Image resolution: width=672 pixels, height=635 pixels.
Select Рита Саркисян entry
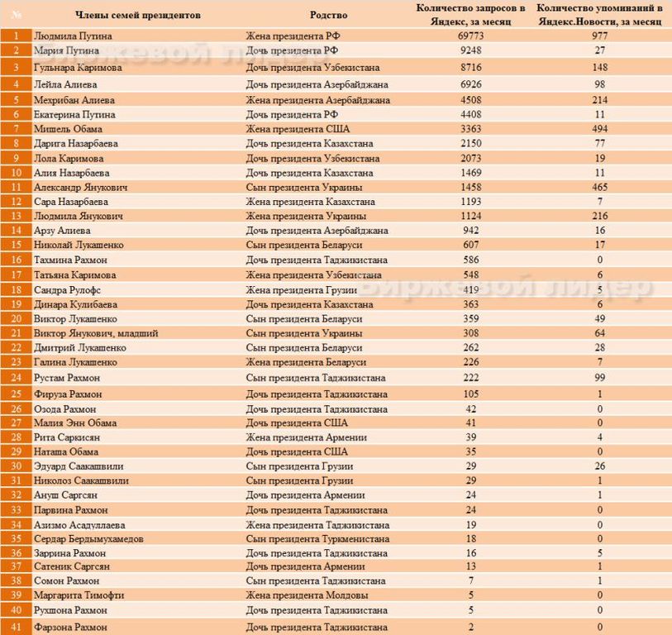point(67,437)
